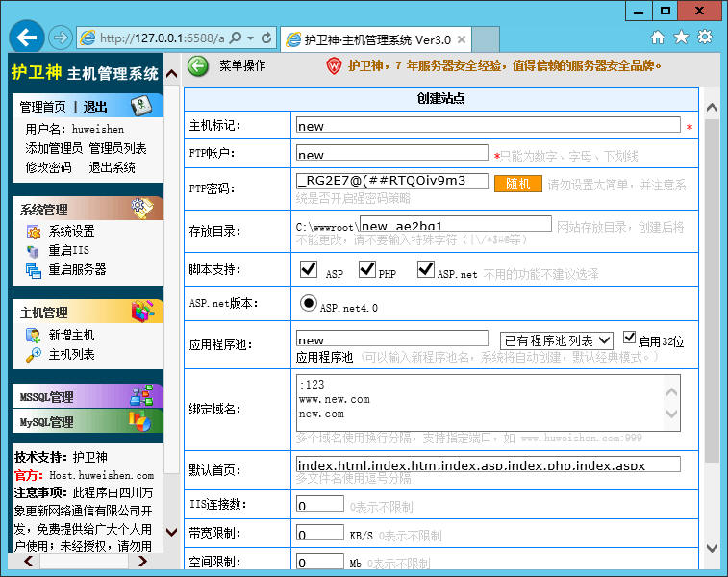Click the Host.huweishen.com official link
Image resolution: width=728 pixels, height=577 pixels.
coord(102,475)
